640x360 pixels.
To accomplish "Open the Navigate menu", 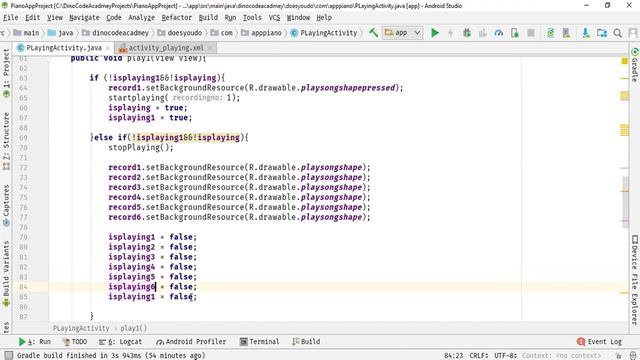I will (84, 18).
